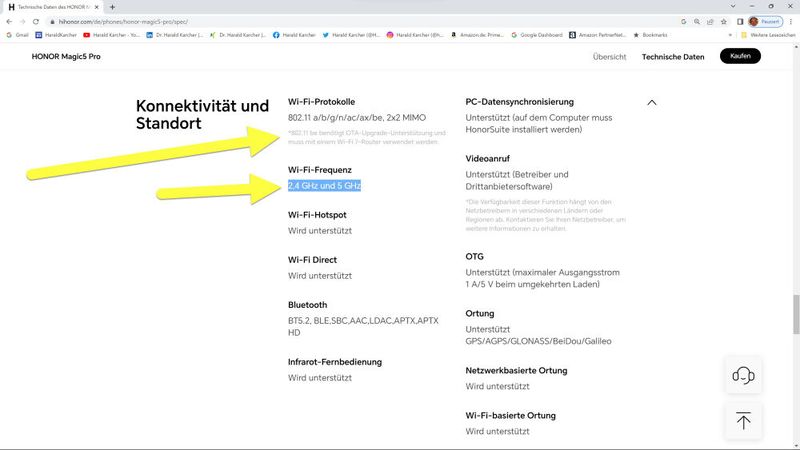Open the Pausiert profile button

[x=765, y=22]
